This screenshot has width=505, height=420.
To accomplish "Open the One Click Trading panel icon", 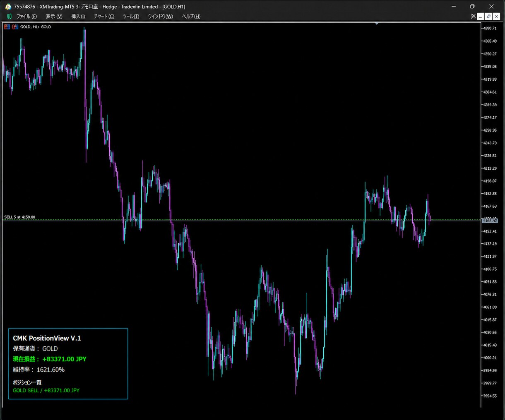I will 7,26.
